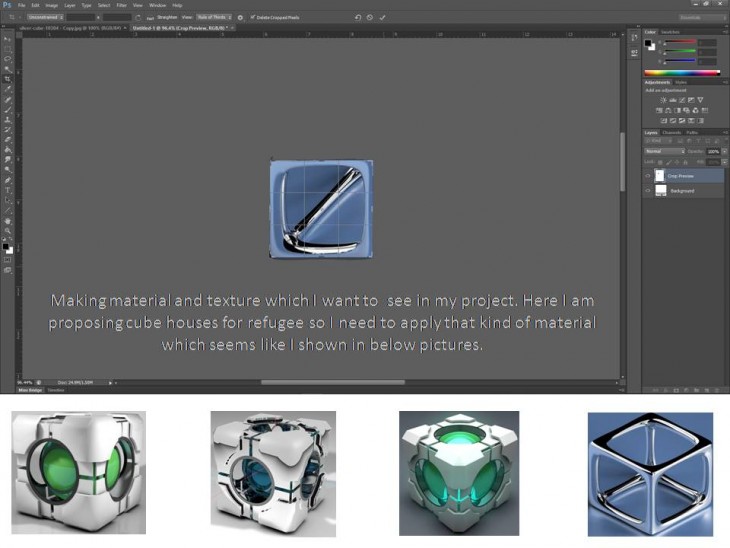Commit the crop with the checkmark icon
Screen dimensions: 730x548
coord(381,17)
